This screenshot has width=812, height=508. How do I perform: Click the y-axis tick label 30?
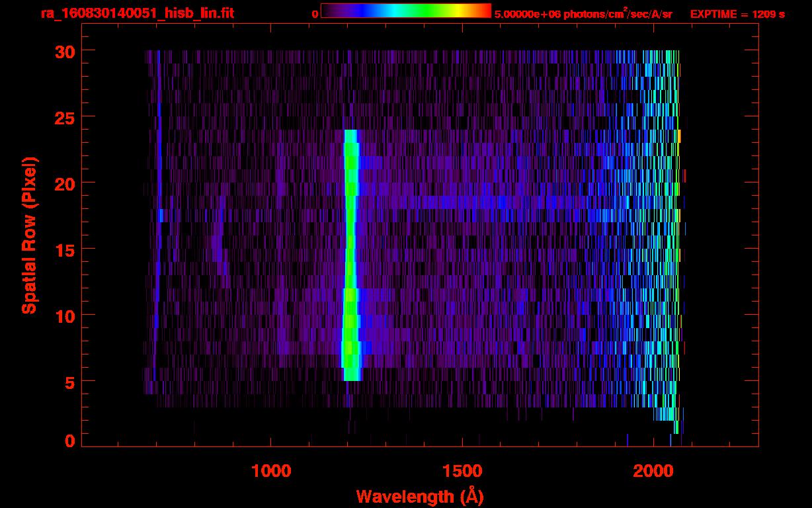pos(65,51)
